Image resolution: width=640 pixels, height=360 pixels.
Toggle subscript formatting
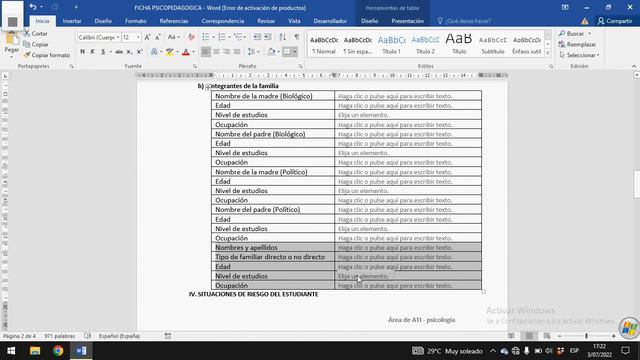[x=129, y=52]
